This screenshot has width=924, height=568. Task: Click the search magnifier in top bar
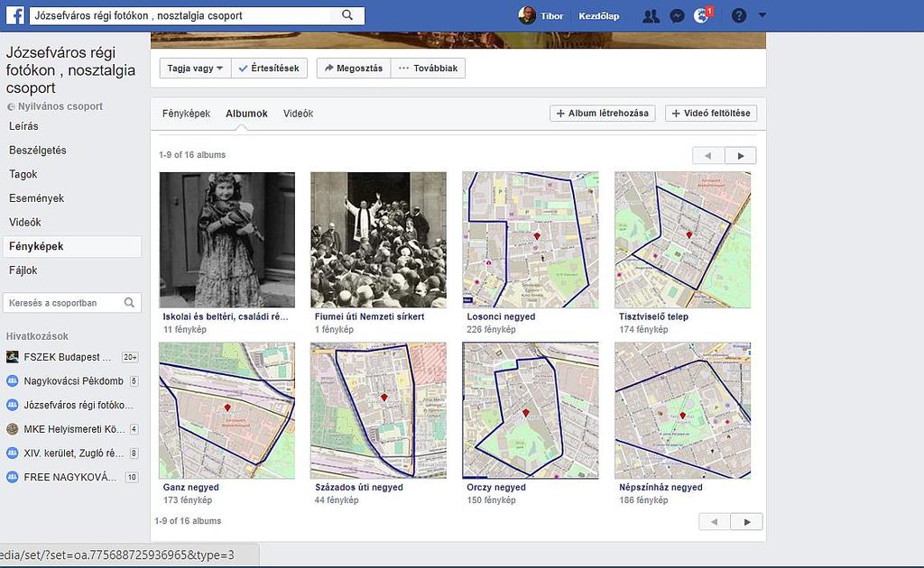347,15
